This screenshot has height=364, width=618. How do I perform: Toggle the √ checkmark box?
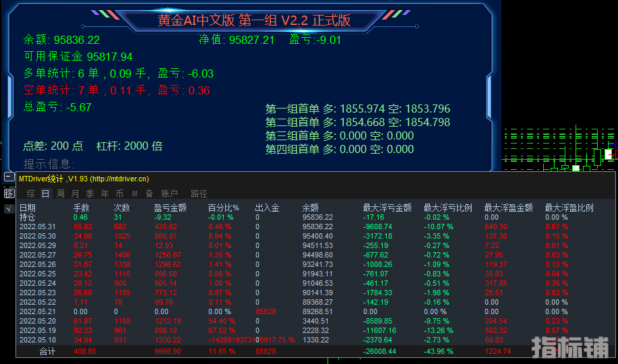pos(9,209)
